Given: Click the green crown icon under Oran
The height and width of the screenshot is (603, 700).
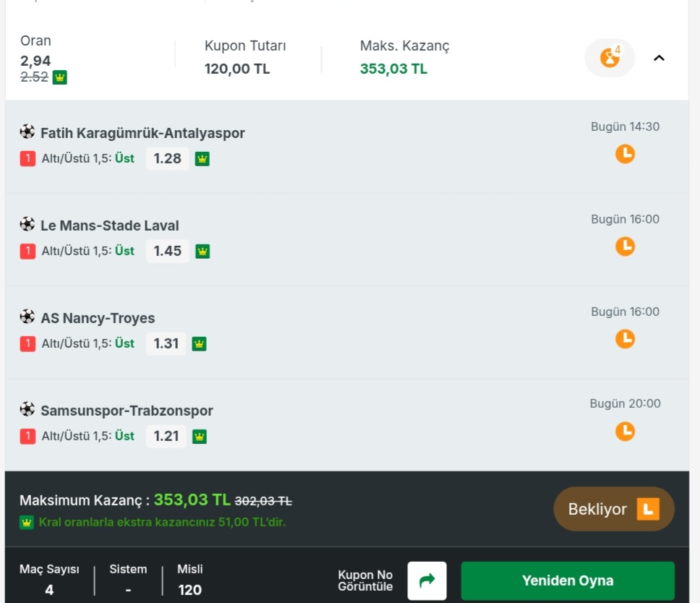Looking at the screenshot, I should (60, 77).
